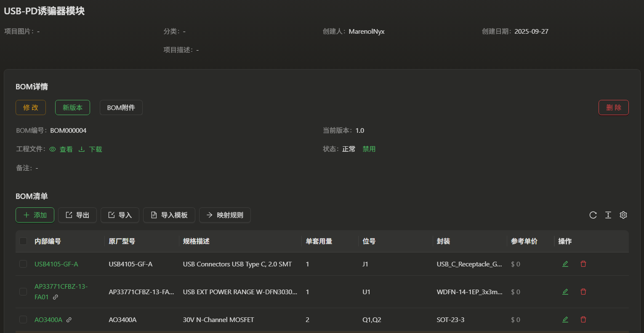Viewport: 644px width, 333px height.
Task: Delete the AP33771CFBZ row with trash icon
Action: 583,292
